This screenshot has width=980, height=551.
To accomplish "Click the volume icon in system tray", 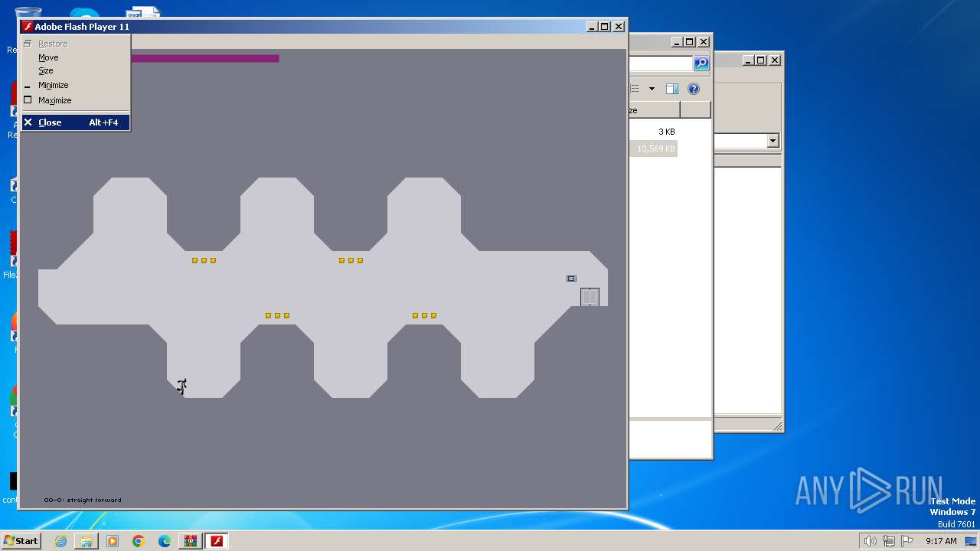I will (870, 541).
